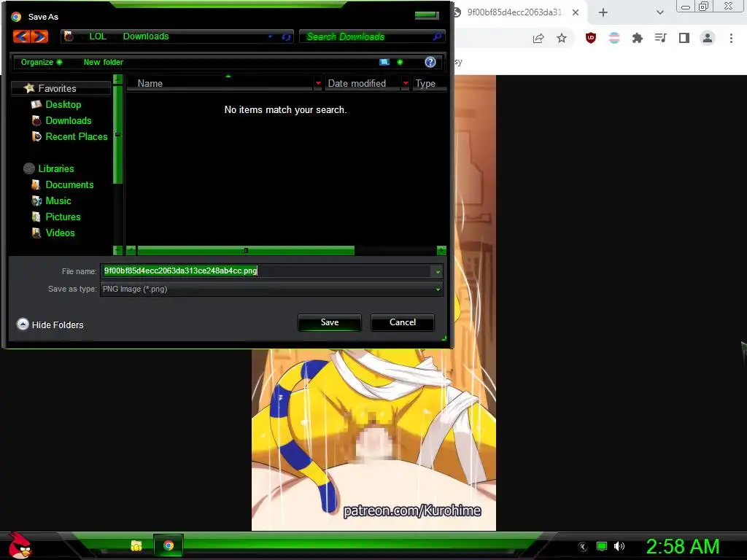This screenshot has width=747, height=560.
Task: Open the network monitor tray icon
Action: (602, 547)
